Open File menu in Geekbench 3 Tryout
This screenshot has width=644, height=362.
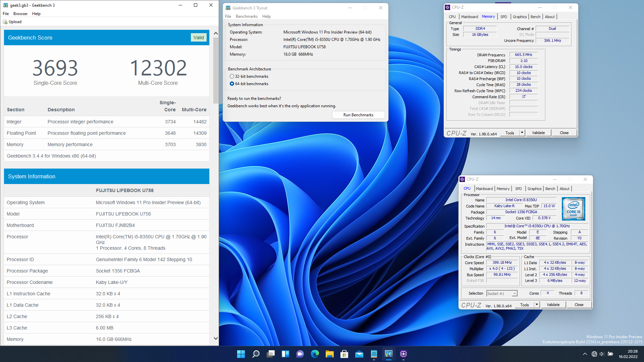(x=228, y=16)
